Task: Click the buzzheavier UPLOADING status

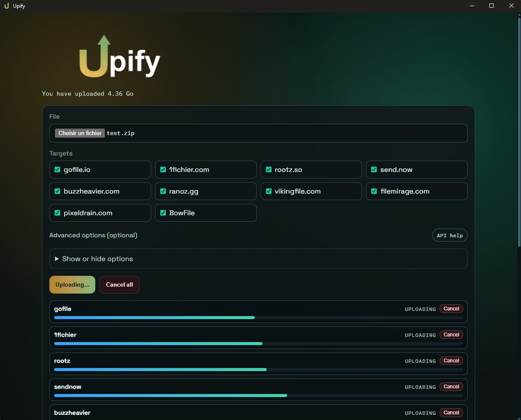Action: pyautogui.click(x=420, y=413)
